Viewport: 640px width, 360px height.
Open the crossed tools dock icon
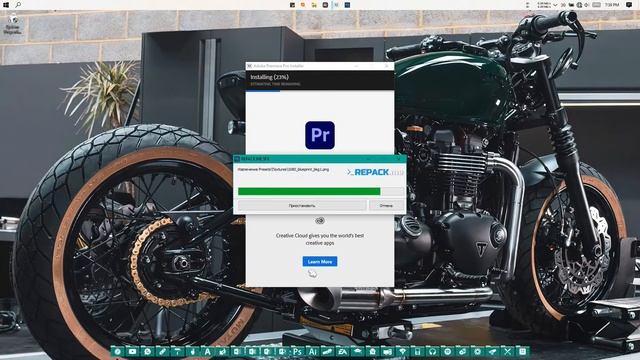click(x=507, y=351)
